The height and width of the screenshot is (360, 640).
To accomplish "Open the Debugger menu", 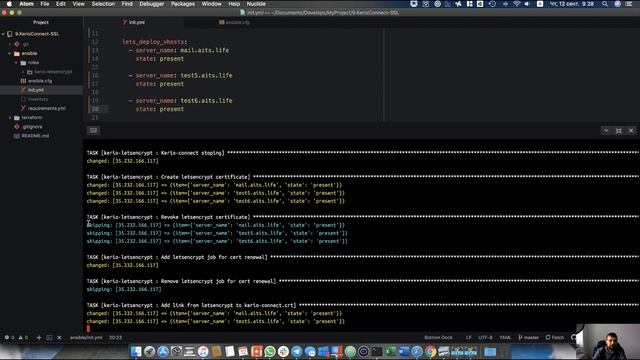I will click(x=151, y=4).
